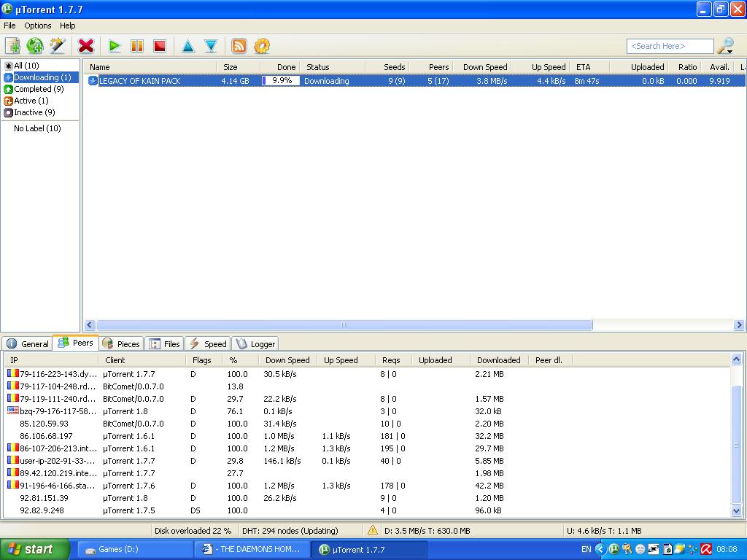Select peer row 92.82.9.248

pyautogui.click(x=367, y=510)
